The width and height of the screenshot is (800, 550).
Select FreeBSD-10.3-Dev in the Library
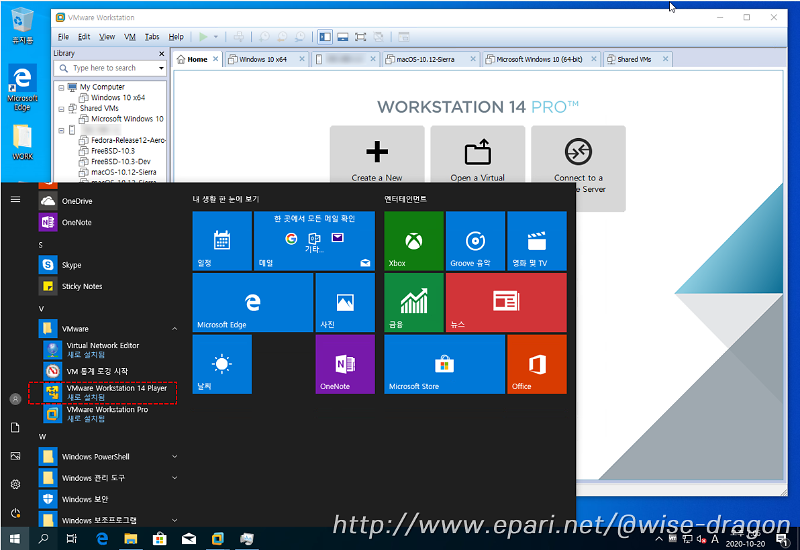[x=115, y=161]
